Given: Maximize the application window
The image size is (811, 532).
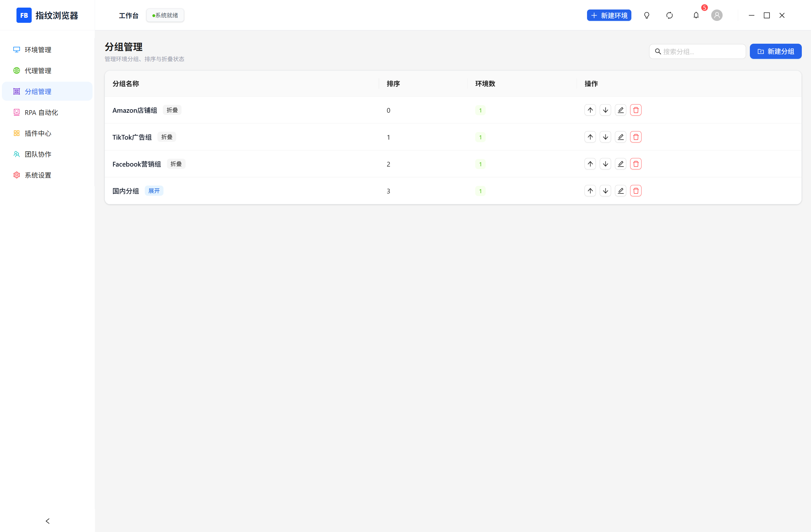Looking at the screenshot, I should pos(767,15).
